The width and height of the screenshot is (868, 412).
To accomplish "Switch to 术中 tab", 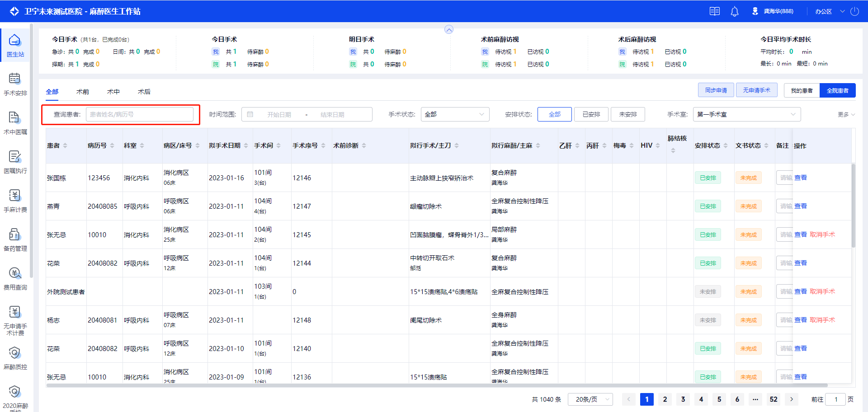I will point(113,92).
